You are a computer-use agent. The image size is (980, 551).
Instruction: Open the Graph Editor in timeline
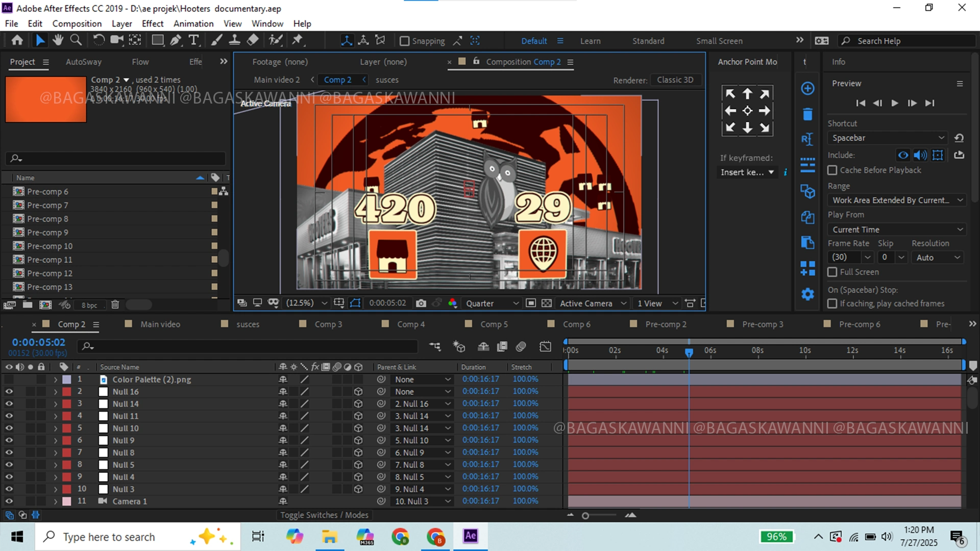click(x=545, y=346)
